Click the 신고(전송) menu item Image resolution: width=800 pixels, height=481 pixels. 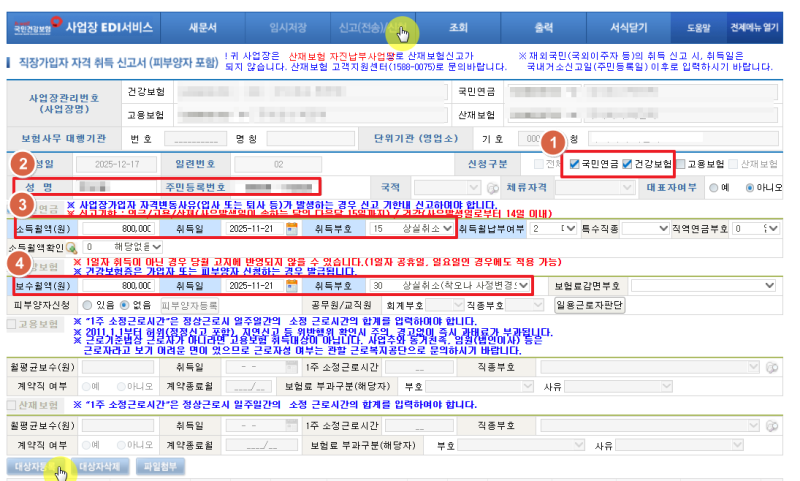(x=372, y=28)
